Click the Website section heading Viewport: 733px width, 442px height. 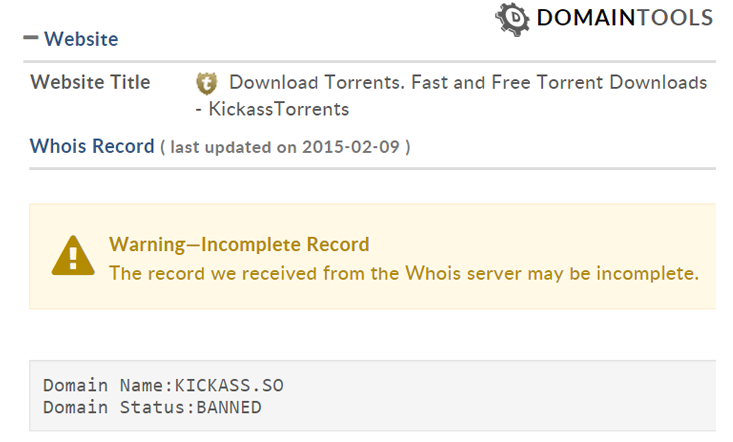[81, 39]
